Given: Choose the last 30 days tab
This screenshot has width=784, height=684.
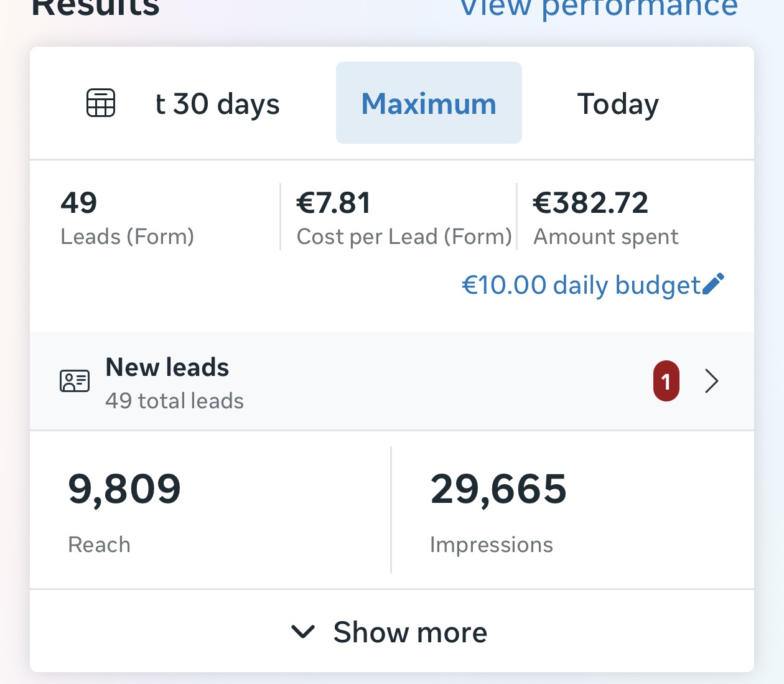Looking at the screenshot, I should pyautogui.click(x=217, y=104).
